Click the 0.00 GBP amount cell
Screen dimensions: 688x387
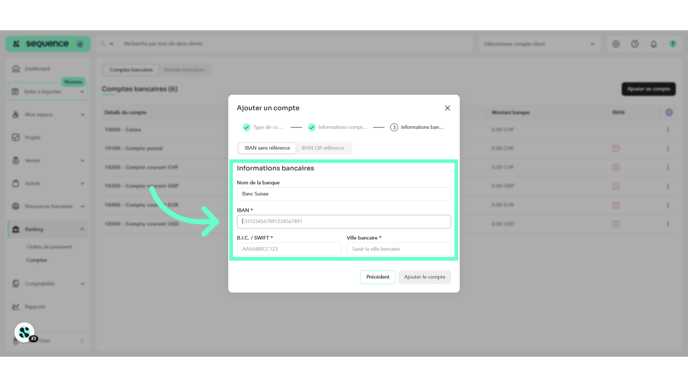pos(502,186)
